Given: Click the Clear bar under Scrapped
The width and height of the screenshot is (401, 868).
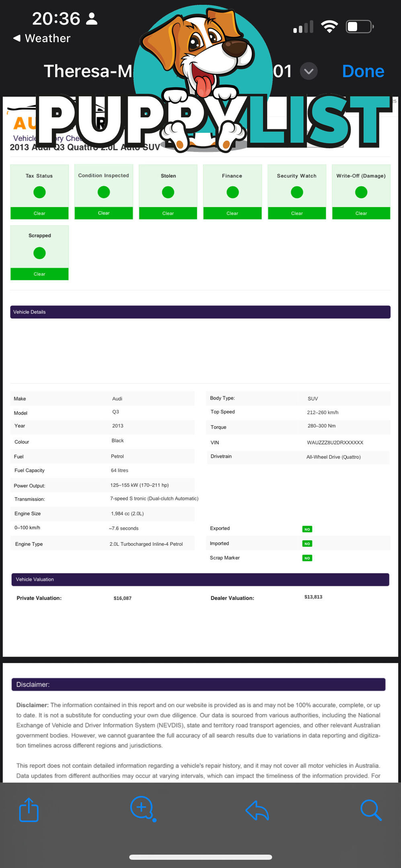Looking at the screenshot, I should (x=39, y=274).
